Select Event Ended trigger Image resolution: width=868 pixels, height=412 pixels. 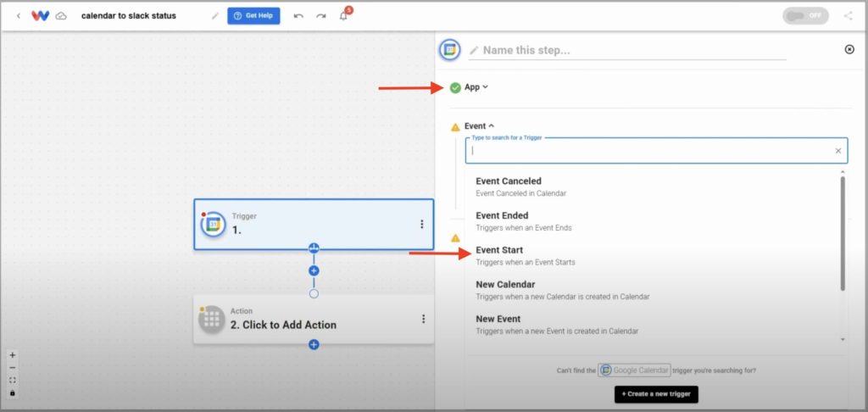(x=653, y=221)
